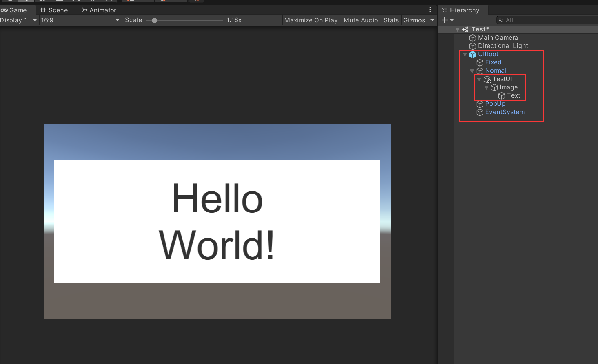Collapse the Normal foldout
This screenshot has width=598, height=364.
pyautogui.click(x=472, y=71)
